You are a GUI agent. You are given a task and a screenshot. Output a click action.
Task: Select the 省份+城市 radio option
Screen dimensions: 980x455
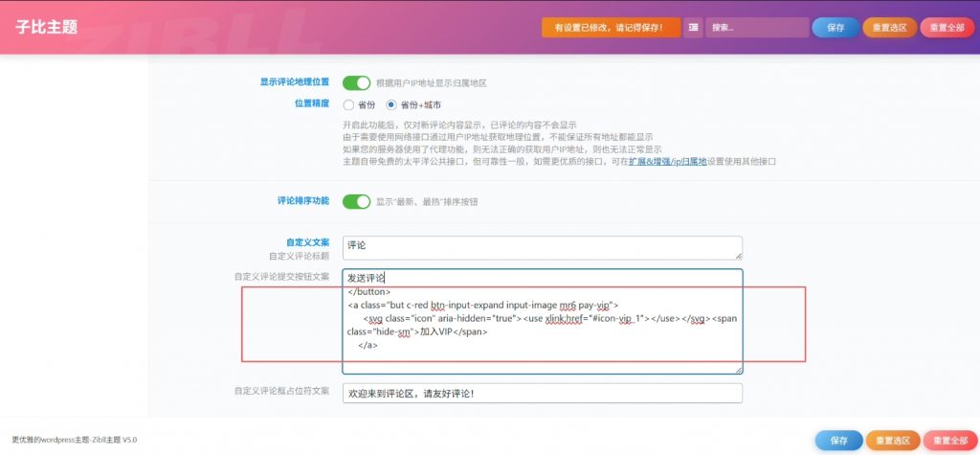[x=390, y=104]
